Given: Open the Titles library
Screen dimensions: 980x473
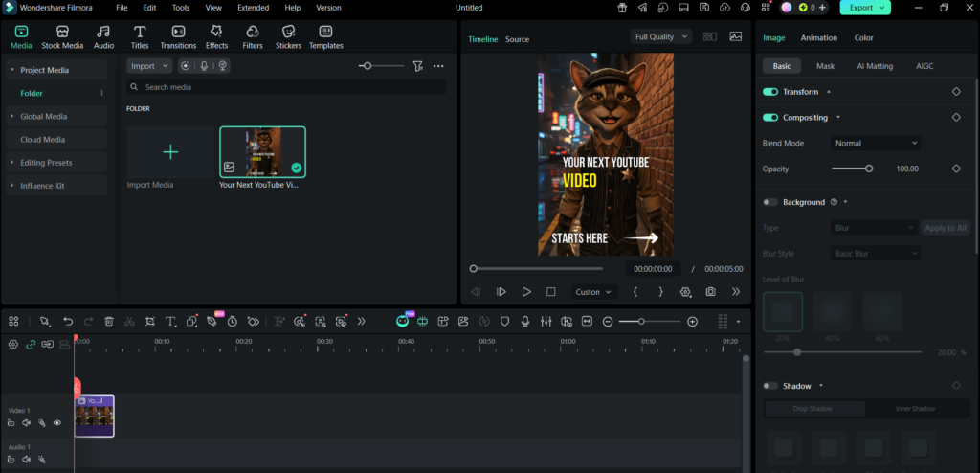Looking at the screenshot, I should pos(140,37).
